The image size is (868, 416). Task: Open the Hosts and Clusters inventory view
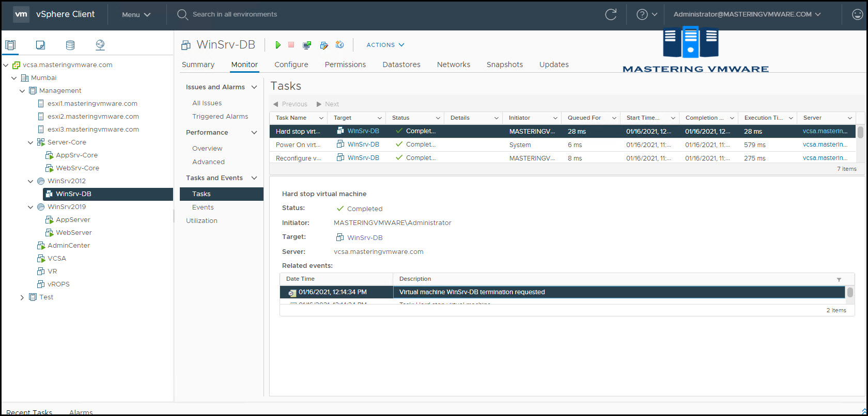coord(10,45)
